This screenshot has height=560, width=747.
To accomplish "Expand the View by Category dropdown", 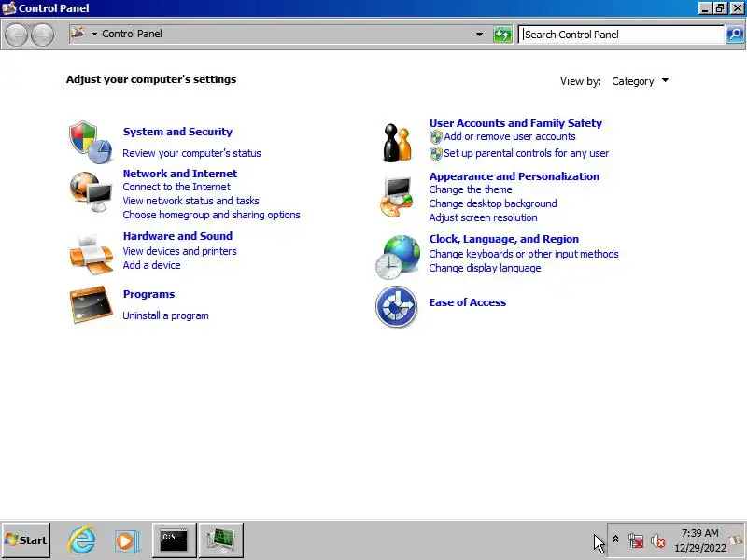I will (x=641, y=81).
